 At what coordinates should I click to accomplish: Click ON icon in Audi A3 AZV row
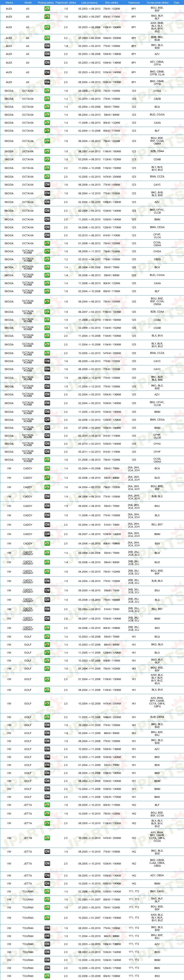click(x=47, y=54)
